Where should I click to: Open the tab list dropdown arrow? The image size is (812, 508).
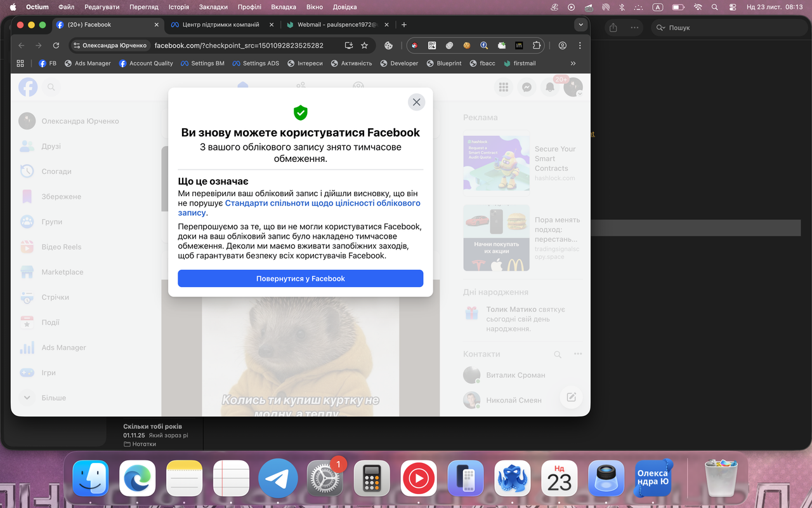580,25
